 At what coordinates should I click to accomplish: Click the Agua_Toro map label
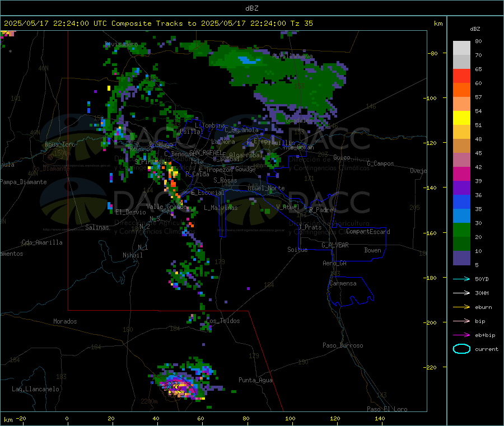pyautogui.click(x=60, y=144)
